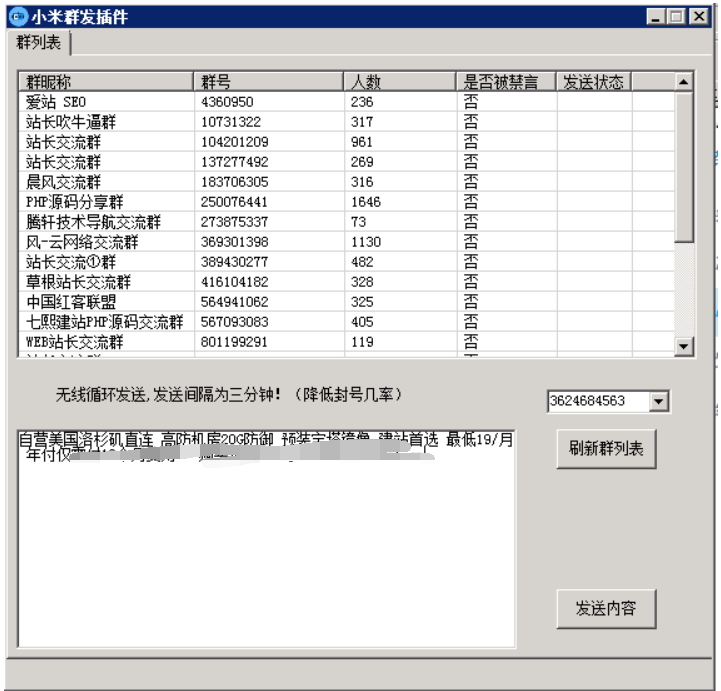Click the 是否被禁言 column header

point(505,82)
